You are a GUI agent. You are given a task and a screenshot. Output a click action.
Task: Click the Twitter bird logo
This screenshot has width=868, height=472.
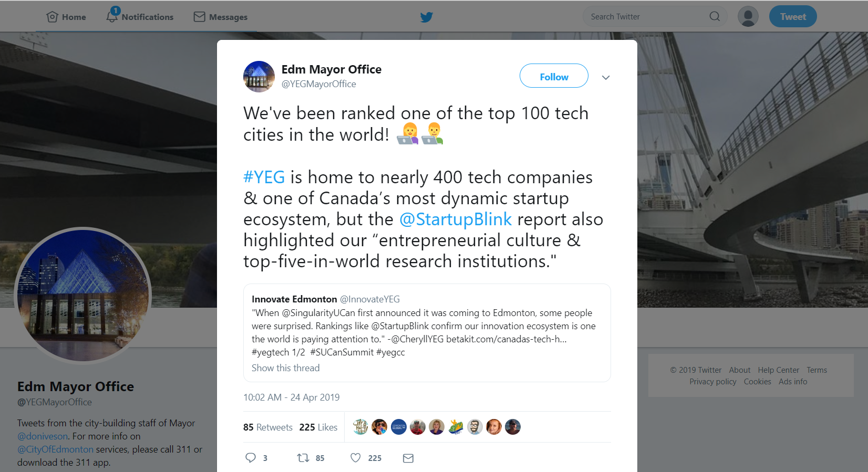[x=427, y=17]
